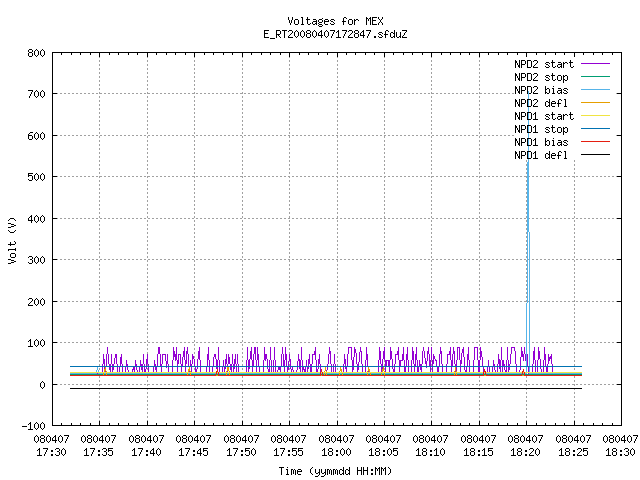Viewport: 640px width, 480px height.
Task: Click the yellow NPD1 start legend line
Action: [596, 116]
